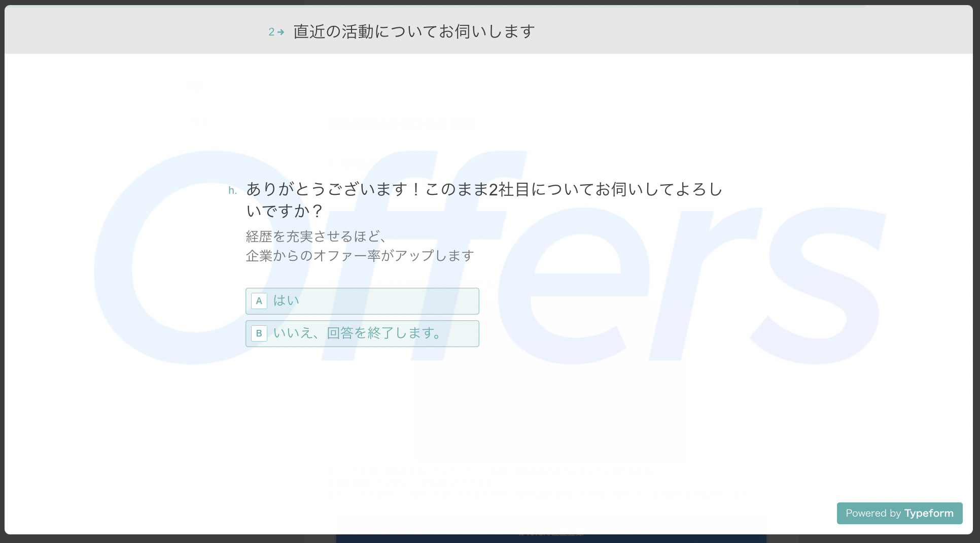Click the question label h.

(x=232, y=190)
